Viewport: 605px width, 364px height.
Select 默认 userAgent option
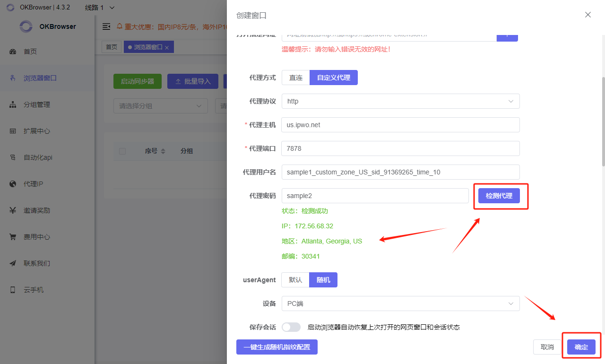pyautogui.click(x=295, y=280)
